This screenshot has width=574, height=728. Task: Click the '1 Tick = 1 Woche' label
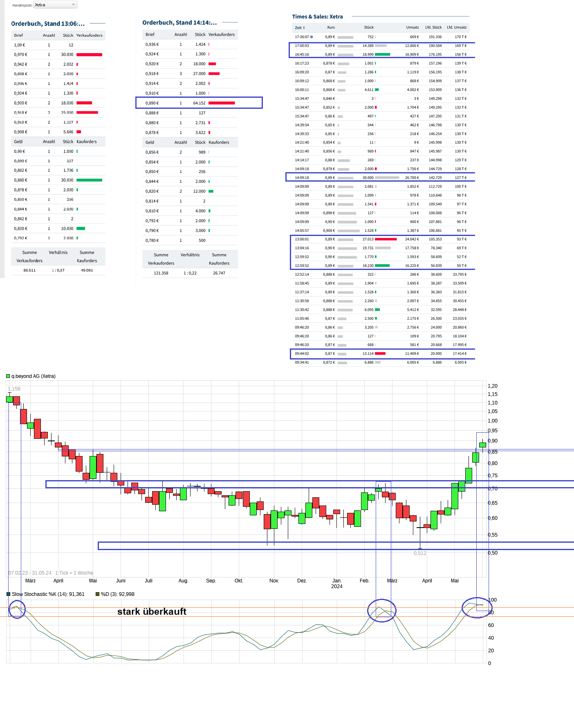pyautogui.click(x=74, y=573)
